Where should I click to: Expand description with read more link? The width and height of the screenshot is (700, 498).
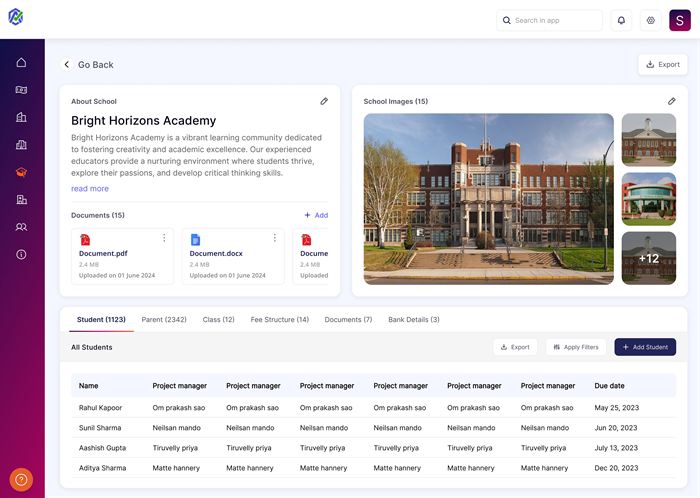tap(90, 188)
